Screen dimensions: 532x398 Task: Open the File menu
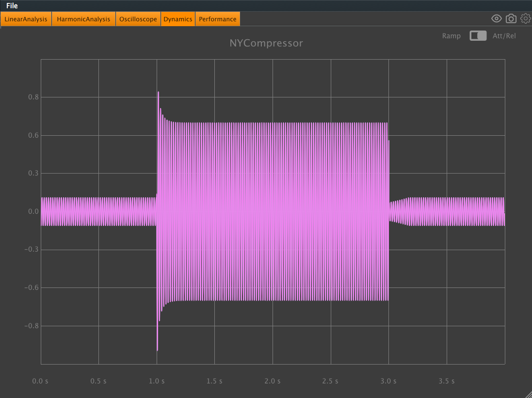pyautogui.click(x=12, y=5)
